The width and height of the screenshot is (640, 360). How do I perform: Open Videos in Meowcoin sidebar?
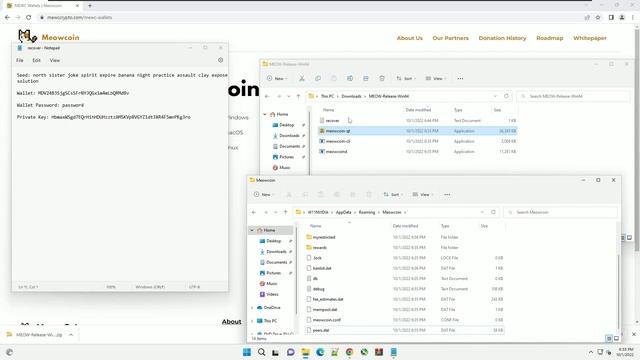(x=269, y=294)
